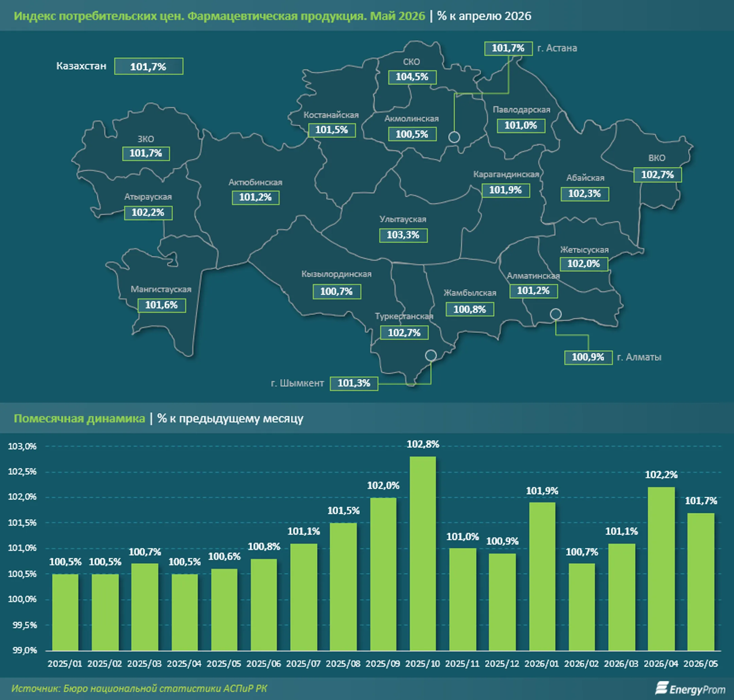Click the Astana city circle marker
This screenshot has width=734, height=700.
tap(454, 137)
